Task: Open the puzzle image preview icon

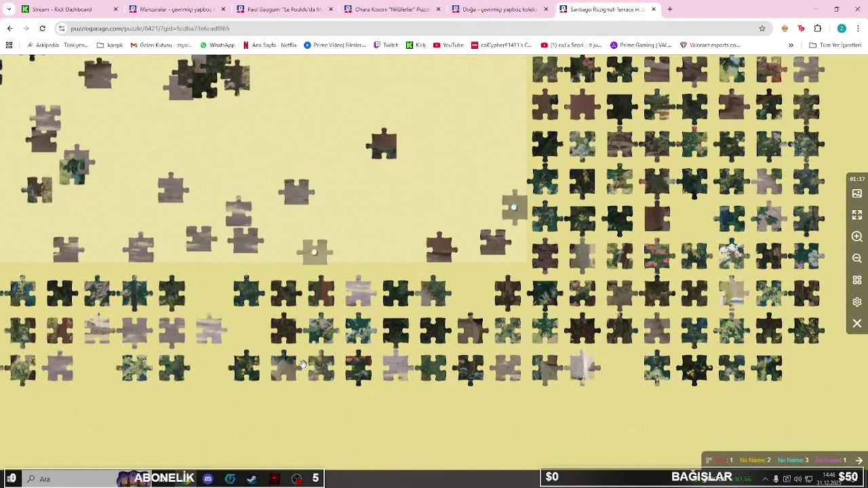Action: pos(857,193)
